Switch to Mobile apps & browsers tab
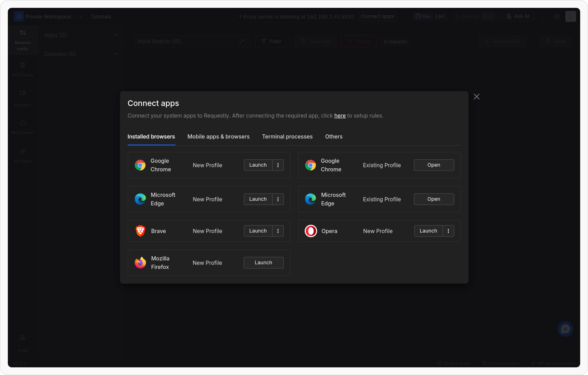 [x=218, y=137]
